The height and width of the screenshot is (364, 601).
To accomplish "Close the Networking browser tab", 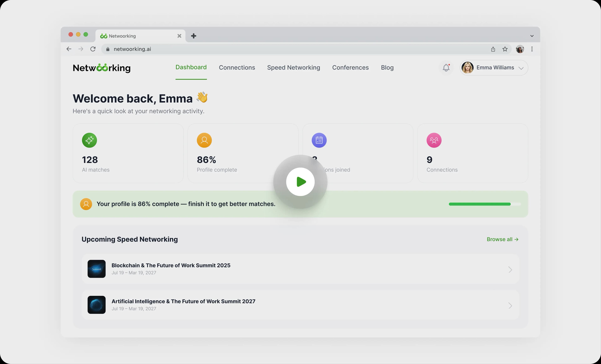I will pyautogui.click(x=179, y=36).
